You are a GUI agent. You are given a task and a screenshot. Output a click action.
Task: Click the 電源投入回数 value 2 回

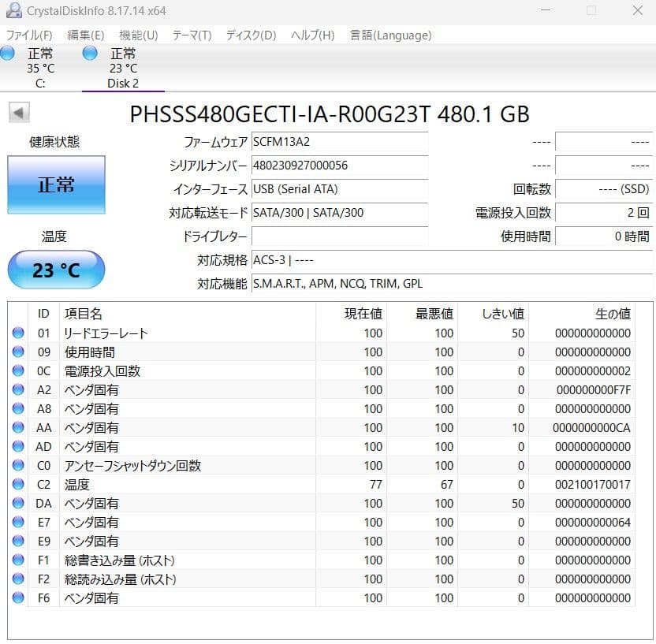604,213
